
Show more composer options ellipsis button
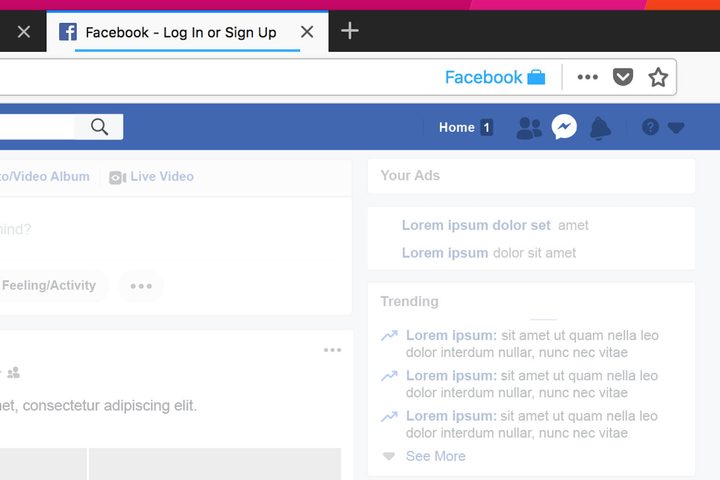pyautogui.click(x=141, y=286)
